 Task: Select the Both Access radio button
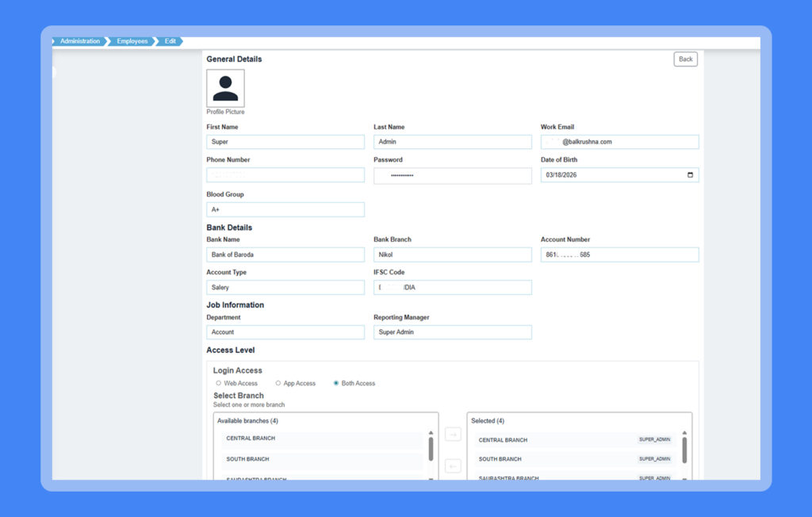[x=336, y=383]
